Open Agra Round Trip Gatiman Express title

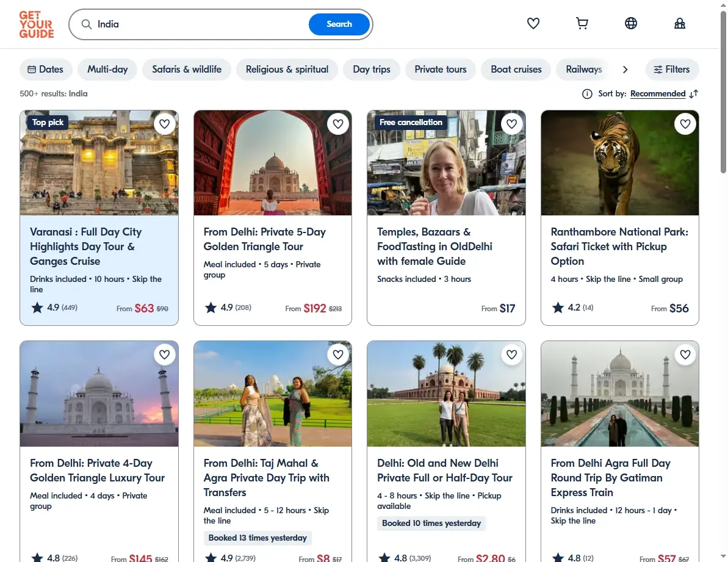tap(611, 478)
